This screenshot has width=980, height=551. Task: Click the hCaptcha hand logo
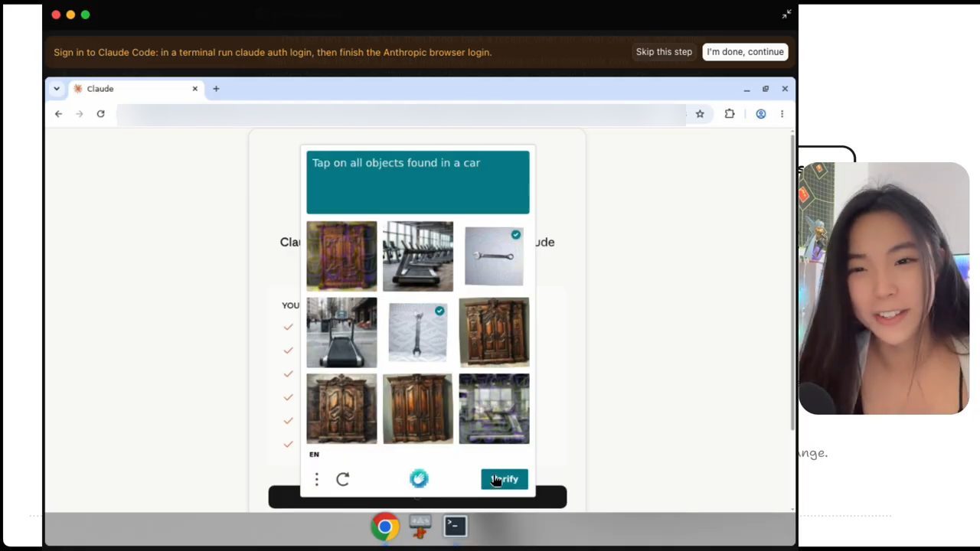[x=419, y=479]
